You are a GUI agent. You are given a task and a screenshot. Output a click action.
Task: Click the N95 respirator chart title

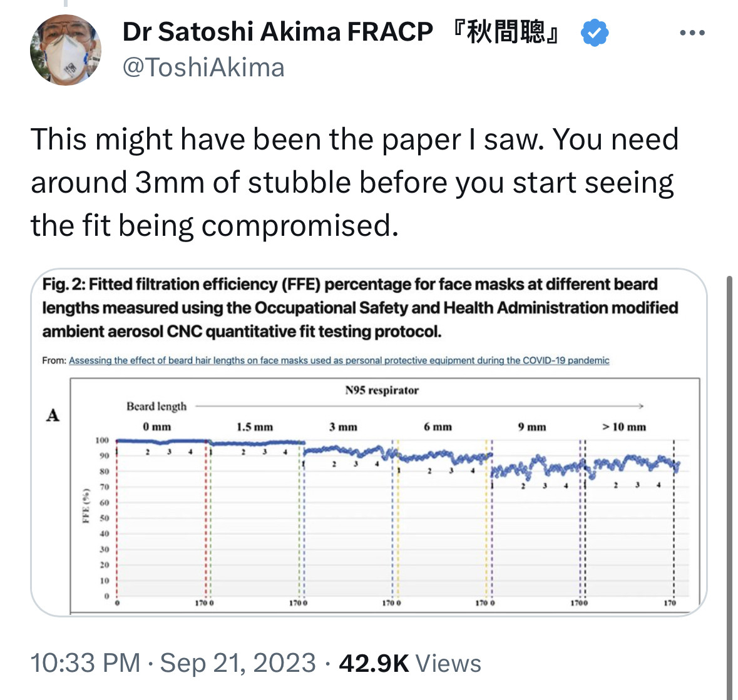click(382, 390)
